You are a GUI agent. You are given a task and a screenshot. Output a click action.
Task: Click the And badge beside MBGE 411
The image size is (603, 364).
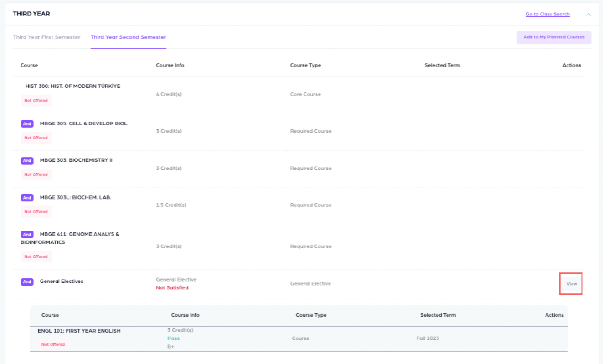[x=27, y=235]
